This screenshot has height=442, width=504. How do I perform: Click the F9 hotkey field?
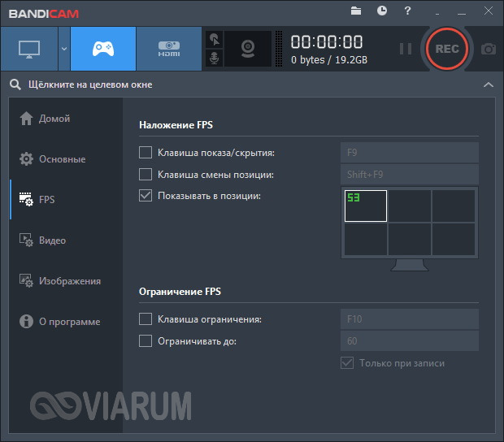point(410,153)
